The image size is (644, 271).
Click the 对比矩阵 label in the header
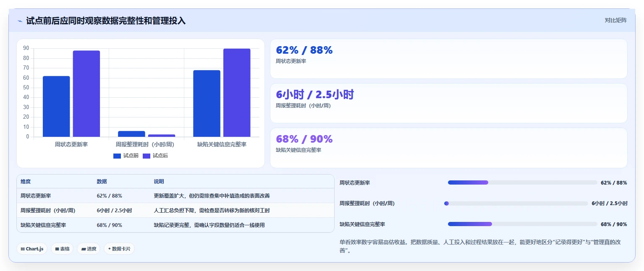[616, 21]
